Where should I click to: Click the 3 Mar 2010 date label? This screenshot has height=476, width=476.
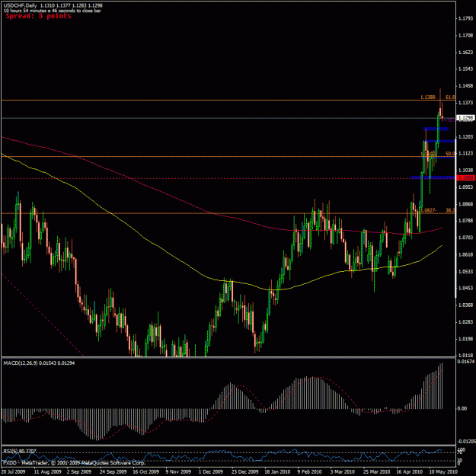[x=343, y=472]
